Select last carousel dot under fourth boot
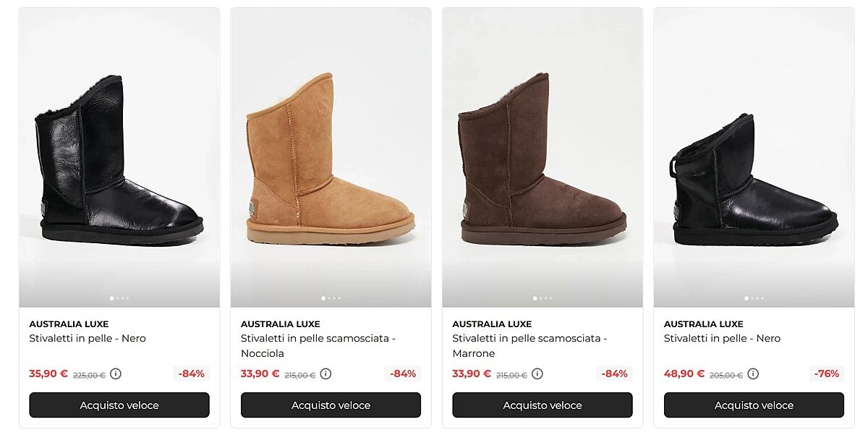 pyautogui.click(x=762, y=298)
